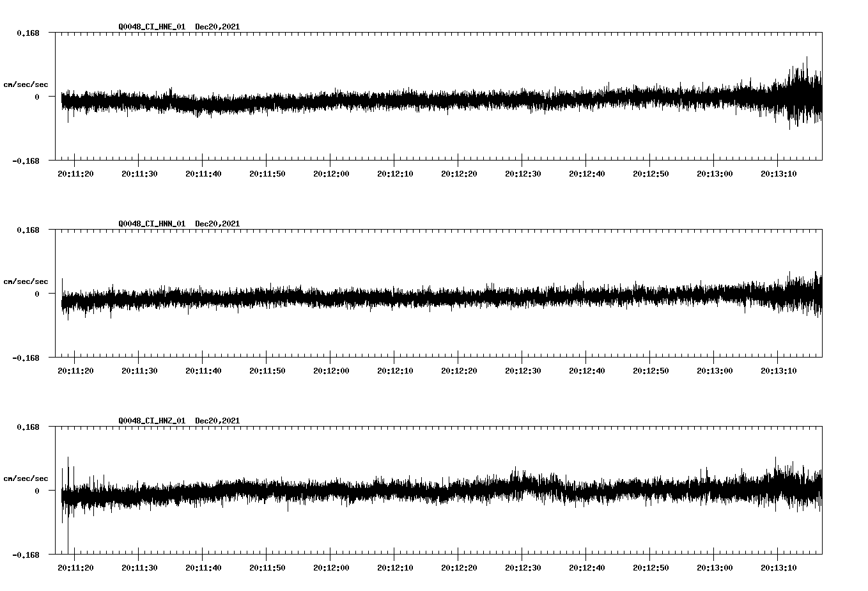Select the -0.168 lower limit on HNN plot
The height and width of the screenshot is (591, 868).
click(x=26, y=358)
